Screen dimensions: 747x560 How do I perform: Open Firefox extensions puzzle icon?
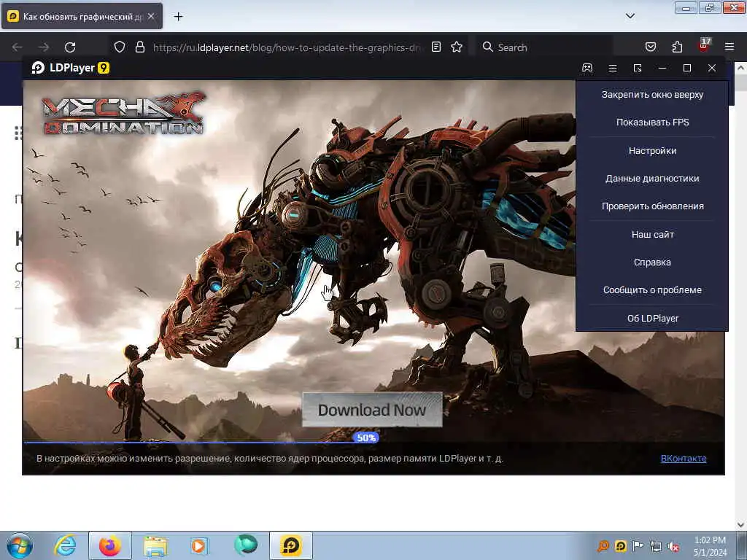click(677, 47)
